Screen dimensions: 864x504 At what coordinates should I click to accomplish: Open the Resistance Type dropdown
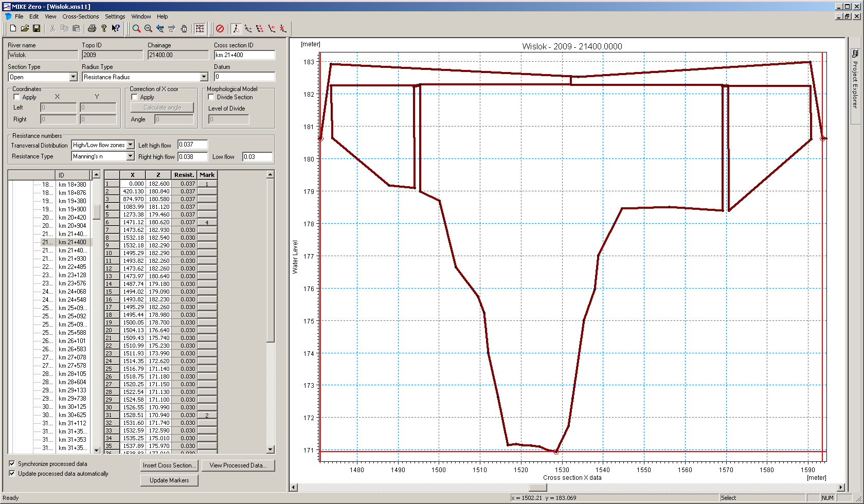[130, 156]
